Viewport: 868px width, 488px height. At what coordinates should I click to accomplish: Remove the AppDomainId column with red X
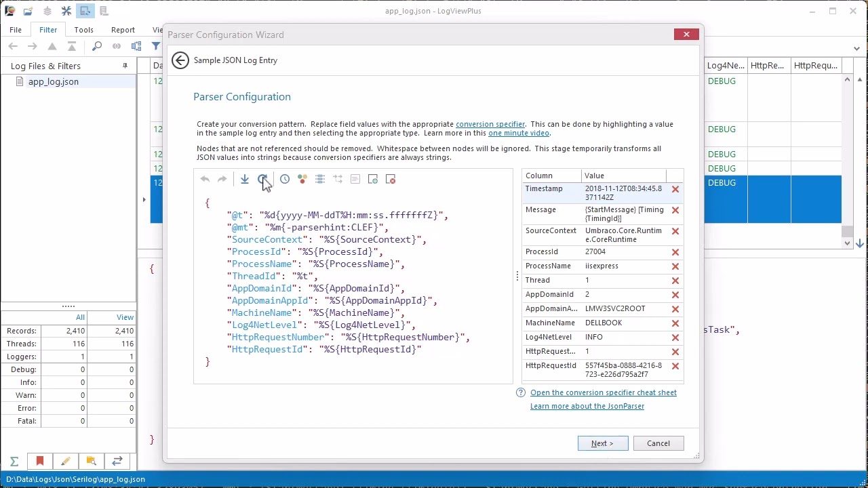(675, 295)
